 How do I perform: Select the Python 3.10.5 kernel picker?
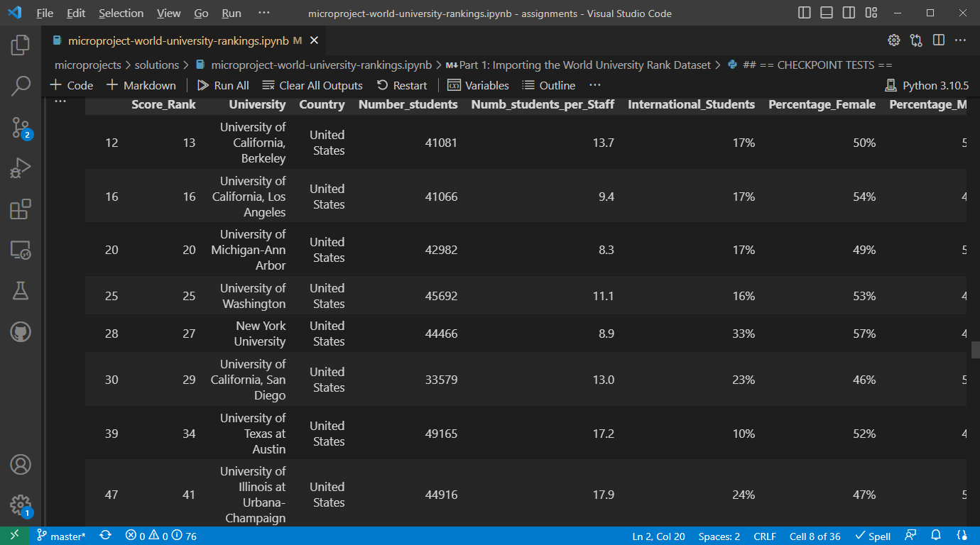pos(927,85)
